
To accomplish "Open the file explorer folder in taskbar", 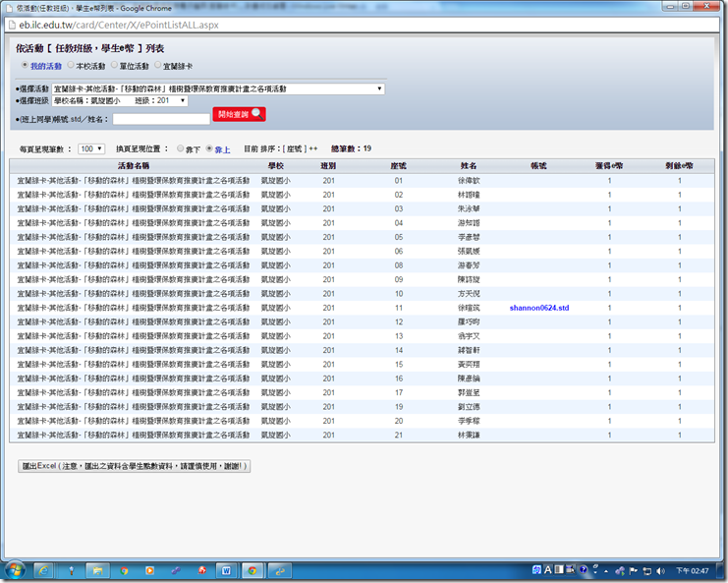I will [x=98, y=569].
